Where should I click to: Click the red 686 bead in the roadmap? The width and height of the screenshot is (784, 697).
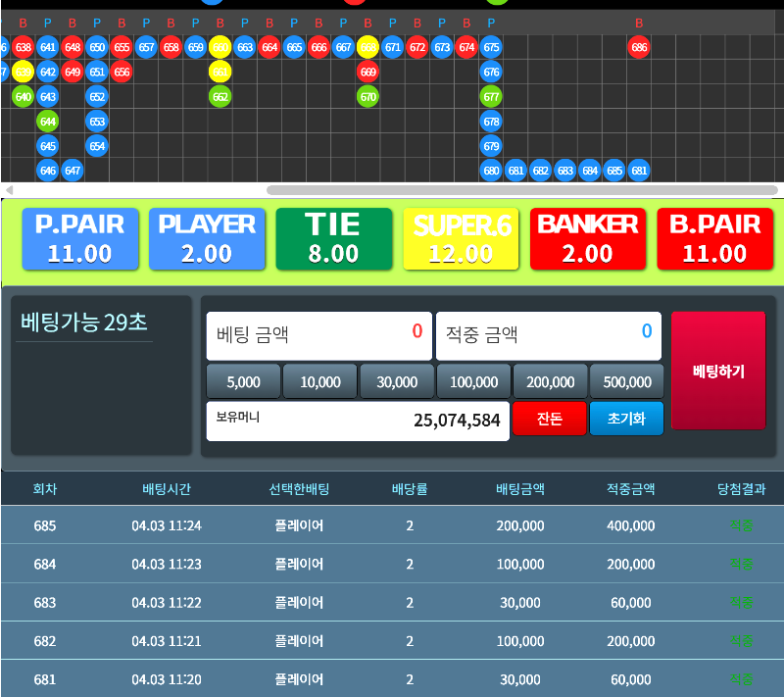(639, 47)
